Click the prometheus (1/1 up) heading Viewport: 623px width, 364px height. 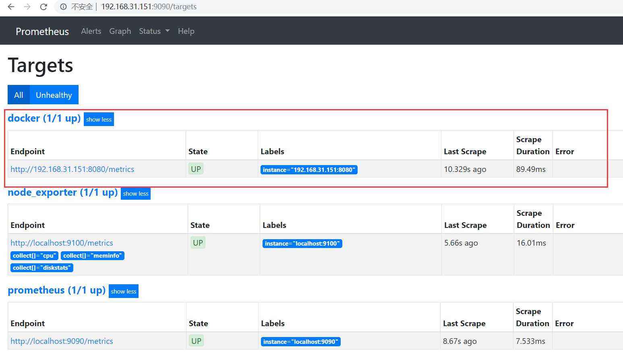pos(57,290)
